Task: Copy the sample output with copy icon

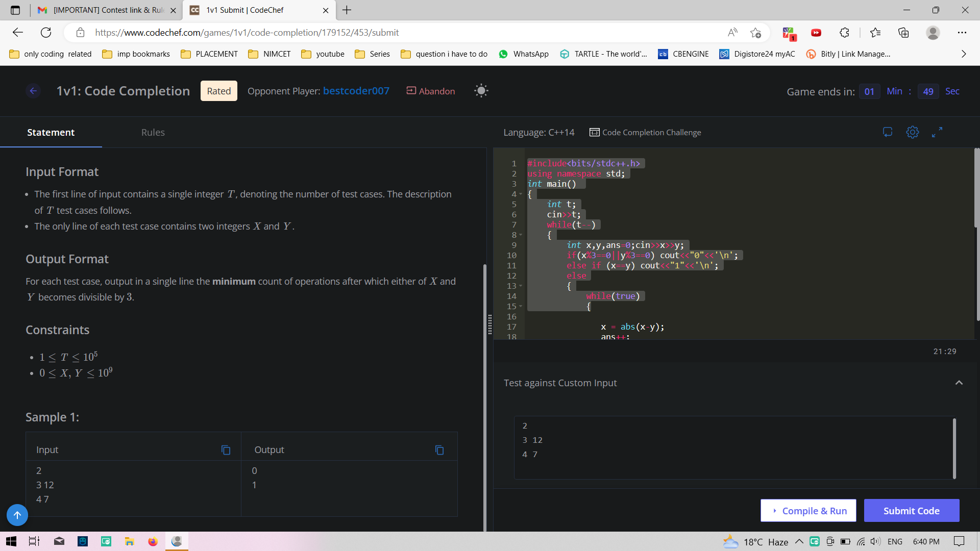Action: click(439, 450)
